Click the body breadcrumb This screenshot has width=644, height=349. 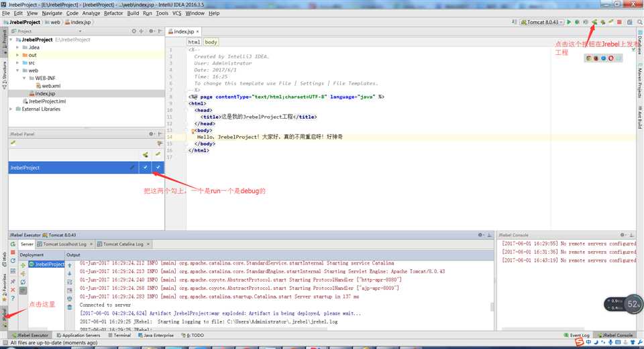pyautogui.click(x=211, y=42)
